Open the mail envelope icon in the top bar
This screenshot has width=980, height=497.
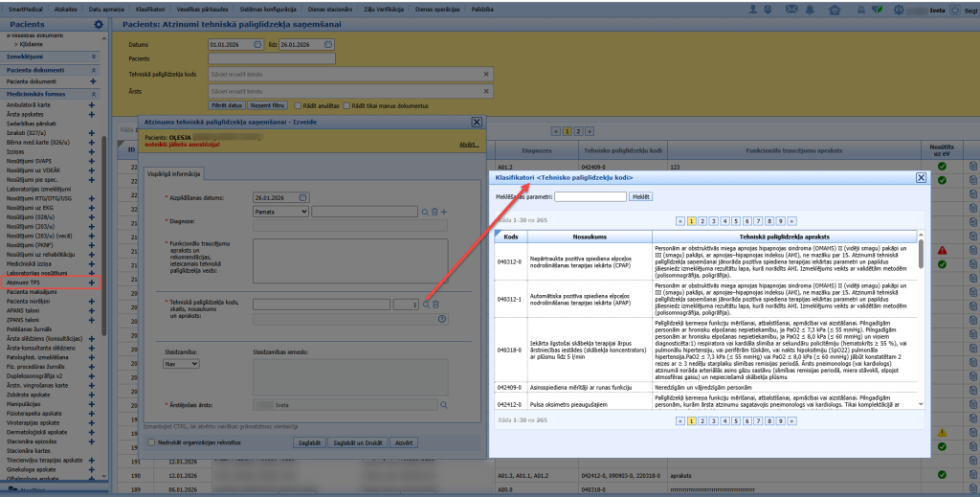point(791,10)
